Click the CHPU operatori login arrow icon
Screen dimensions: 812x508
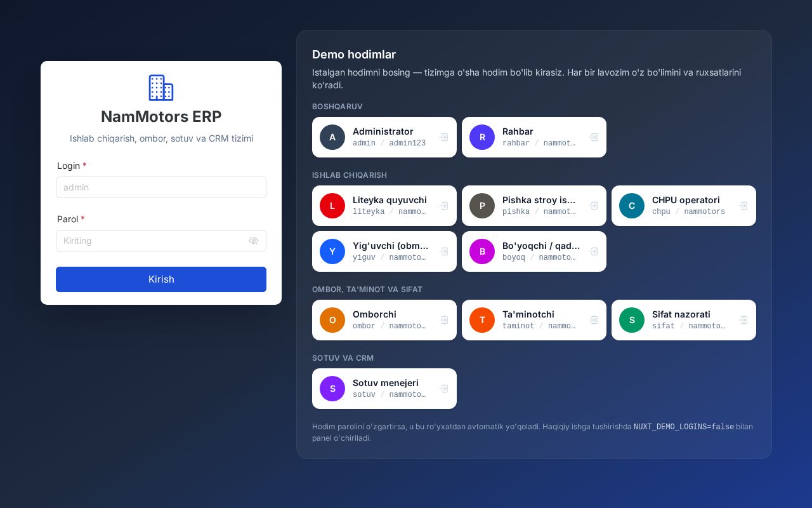[x=743, y=206]
